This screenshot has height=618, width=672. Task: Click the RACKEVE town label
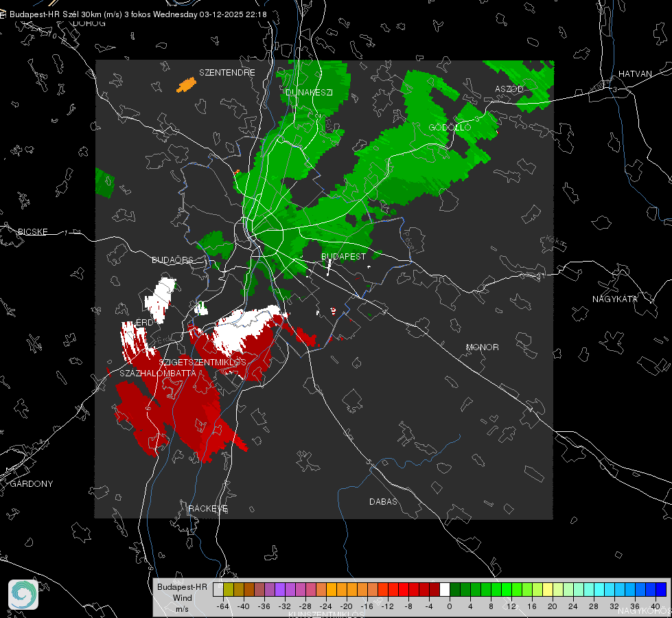click(208, 509)
